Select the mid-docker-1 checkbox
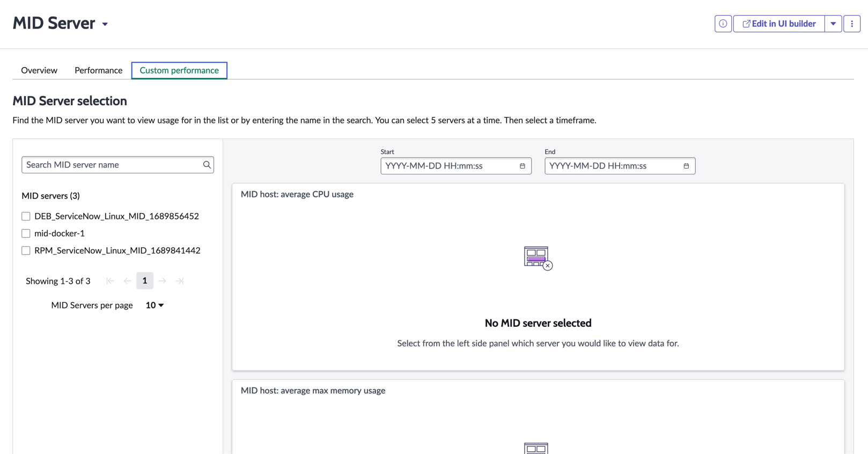 [26, 233]
